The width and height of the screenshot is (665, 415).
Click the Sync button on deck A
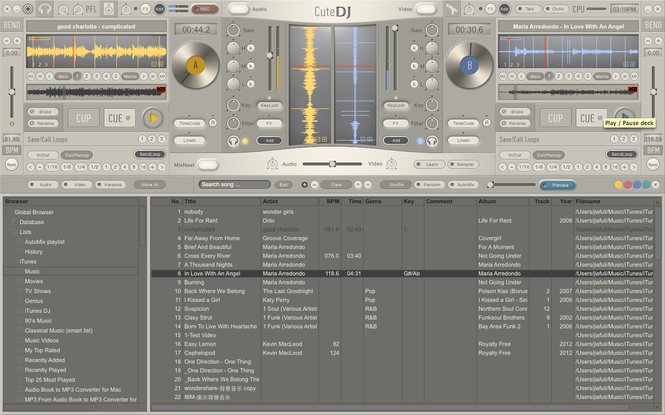tap(12, 165)
